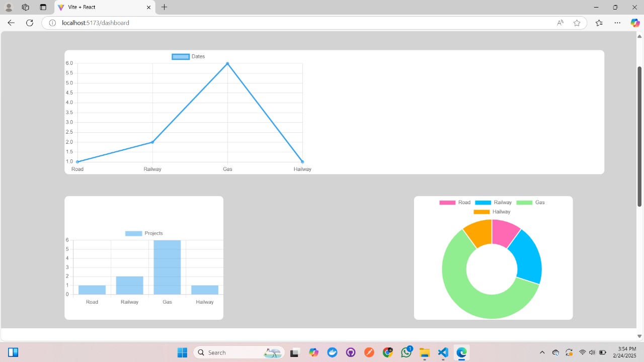Click the Gas peak point on line chart
This screenshot has height=362, width=644.
(x=227, y=63)
